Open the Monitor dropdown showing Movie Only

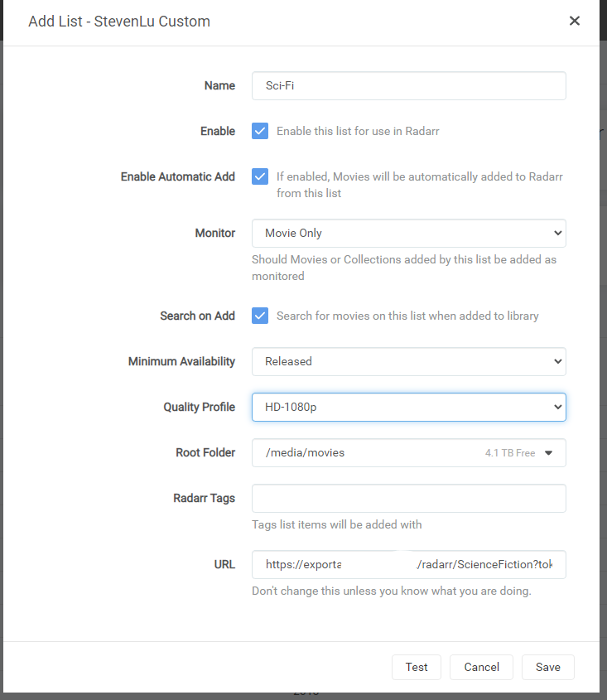tap(408, 233)
